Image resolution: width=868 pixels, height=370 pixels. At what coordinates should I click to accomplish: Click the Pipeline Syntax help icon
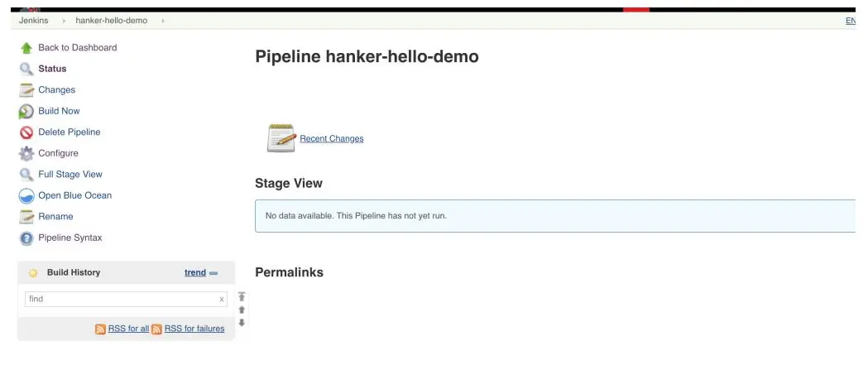(x=26, y=238)
